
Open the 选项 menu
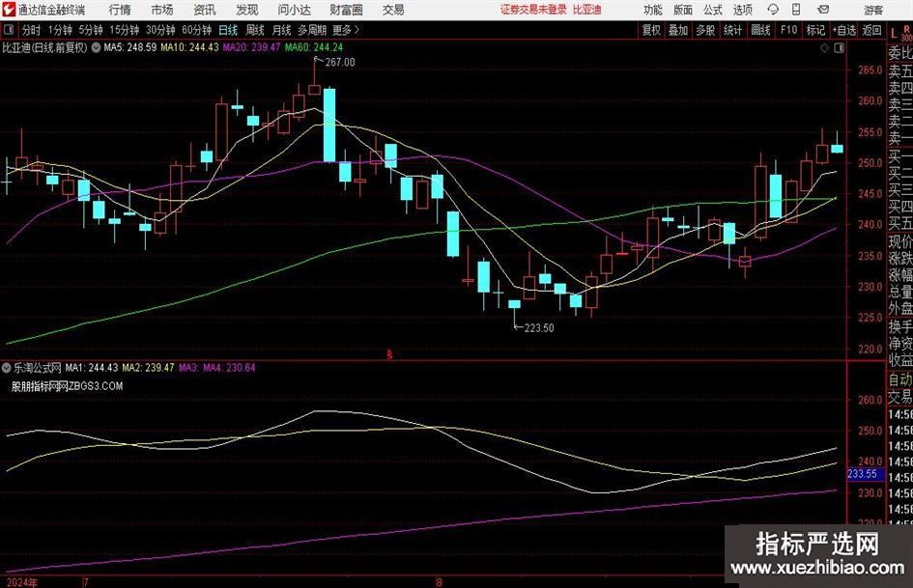pyautogui.click(x=742, y=10)
